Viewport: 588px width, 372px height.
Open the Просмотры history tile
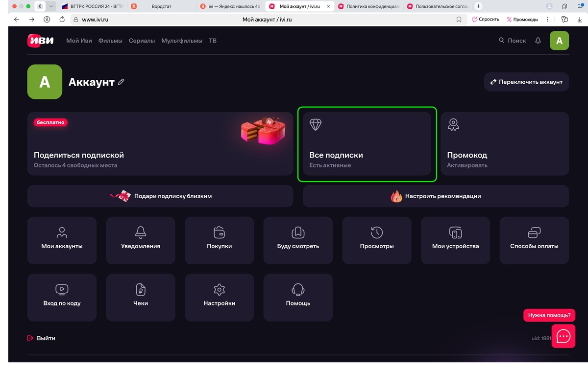pyautogui.click(x=377, y=240)
